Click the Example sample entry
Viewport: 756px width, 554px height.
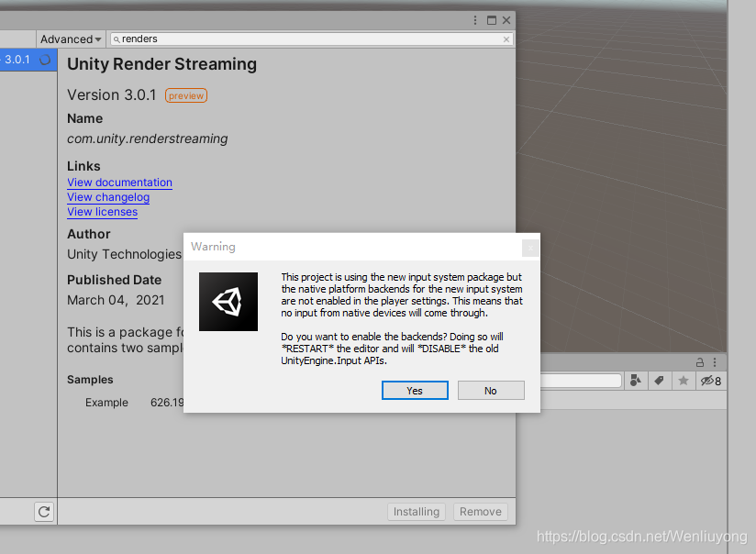coord(106,403)
